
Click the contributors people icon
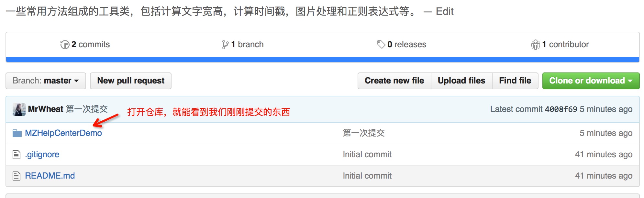click(x=536, y=45)
